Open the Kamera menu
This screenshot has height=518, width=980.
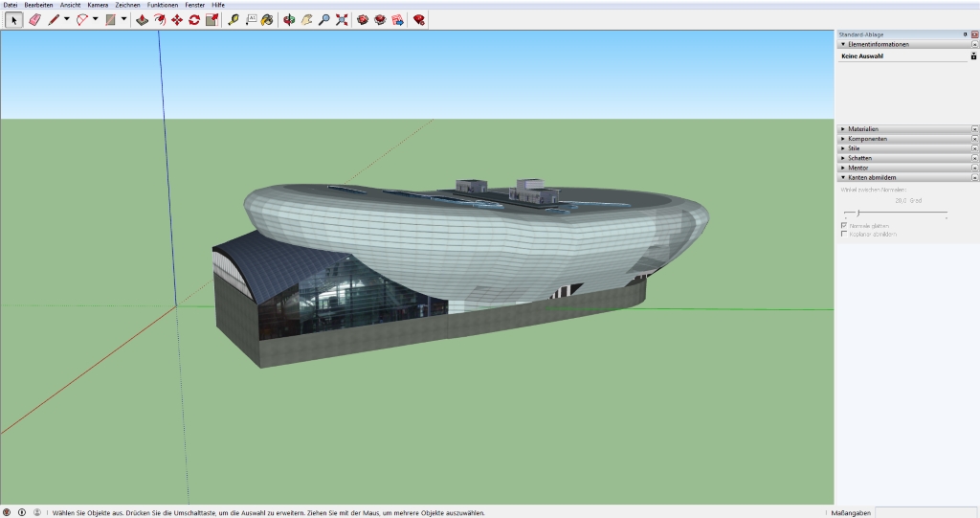click(98, 5)
